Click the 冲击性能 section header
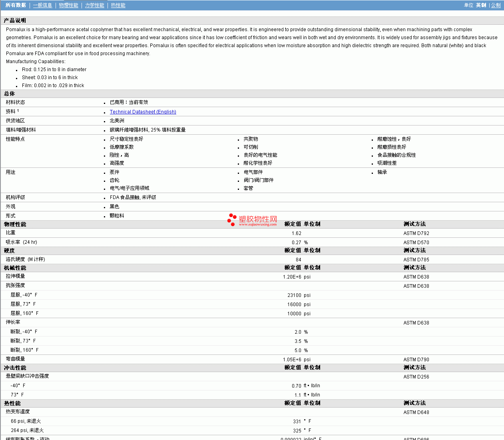 (x=15, y=368)
